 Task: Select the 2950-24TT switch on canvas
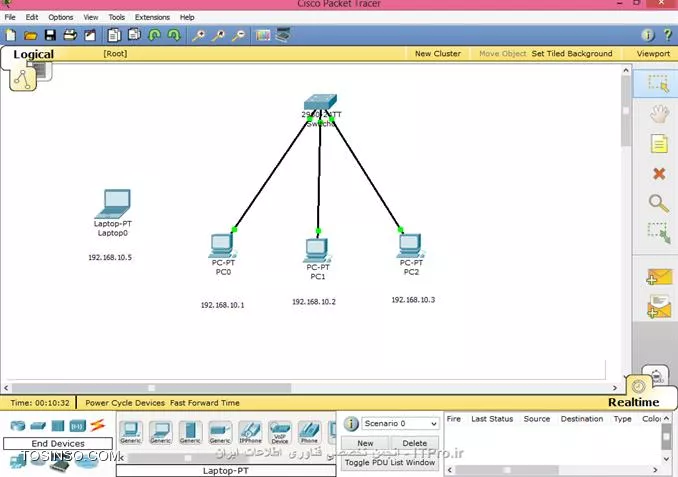[320, 102]
